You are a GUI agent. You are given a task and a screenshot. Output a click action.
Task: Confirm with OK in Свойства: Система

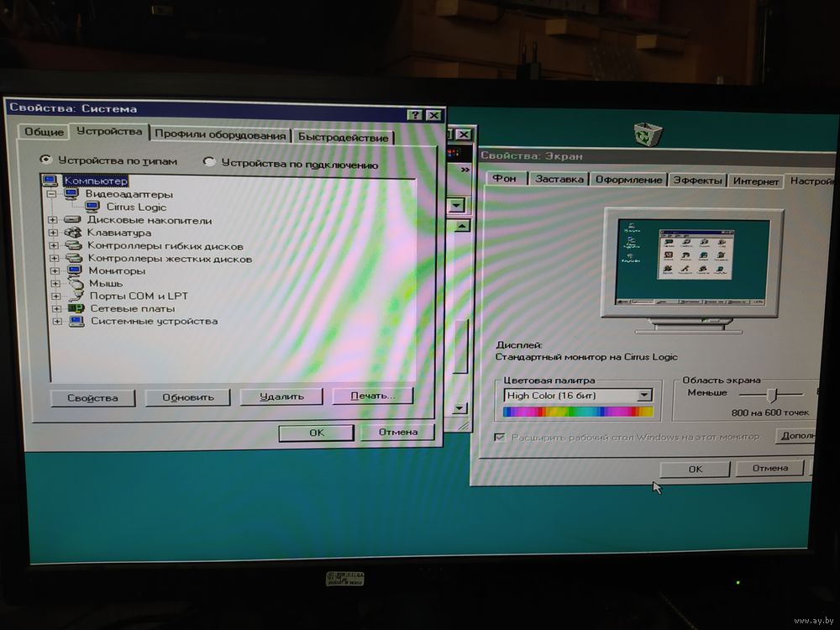(x=317, y=433)
